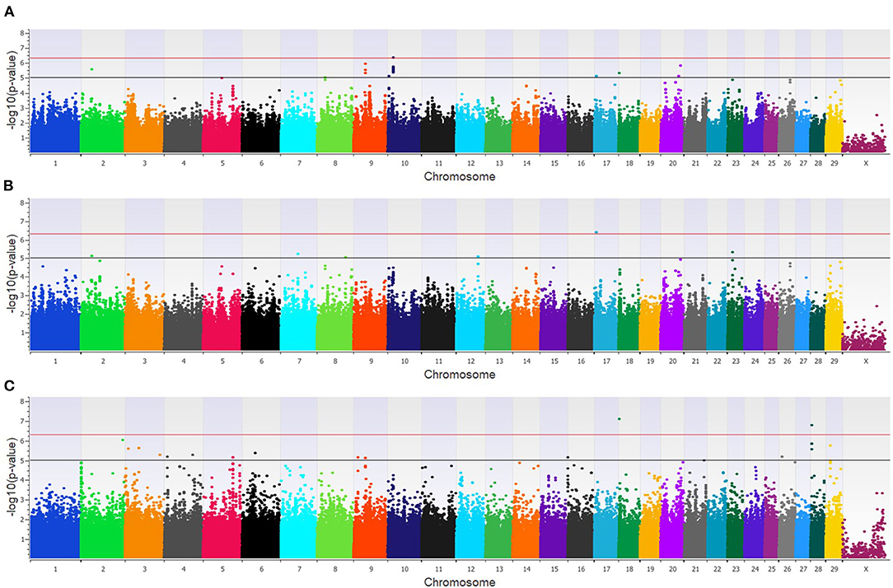Viewport: 893px width, 588px height.
Task: Click y-axis tick 8 in panel A
Action: click(x=23, y=34)
